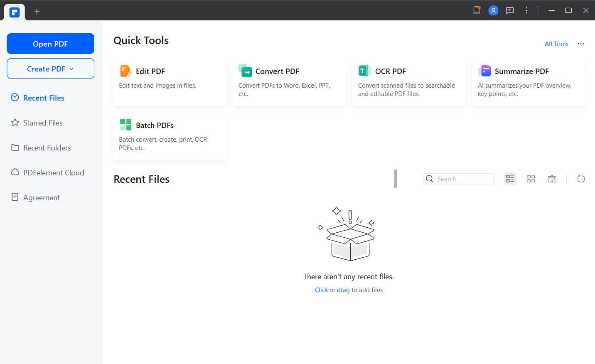Click the green Convert PDF icon
Screen dimensions: 595x364
[245, 71]
